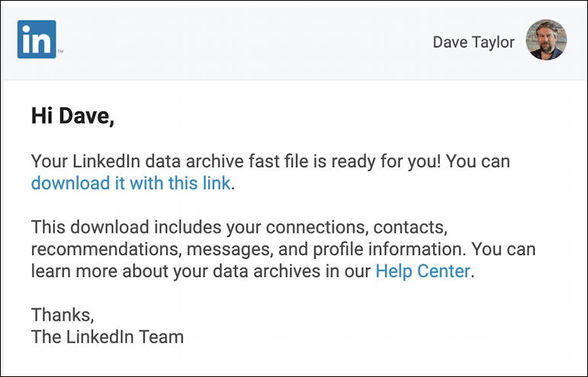
Task: Click the phrase profile information
Action: [389, 249]
